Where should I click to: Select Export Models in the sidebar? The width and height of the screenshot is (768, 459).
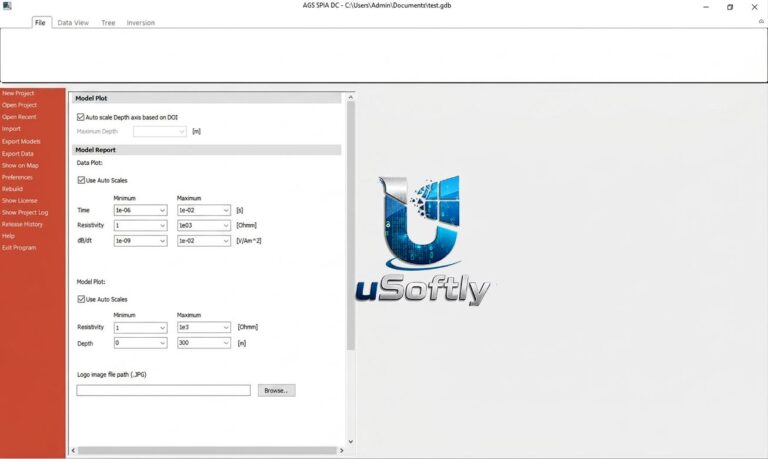point(21,141)
